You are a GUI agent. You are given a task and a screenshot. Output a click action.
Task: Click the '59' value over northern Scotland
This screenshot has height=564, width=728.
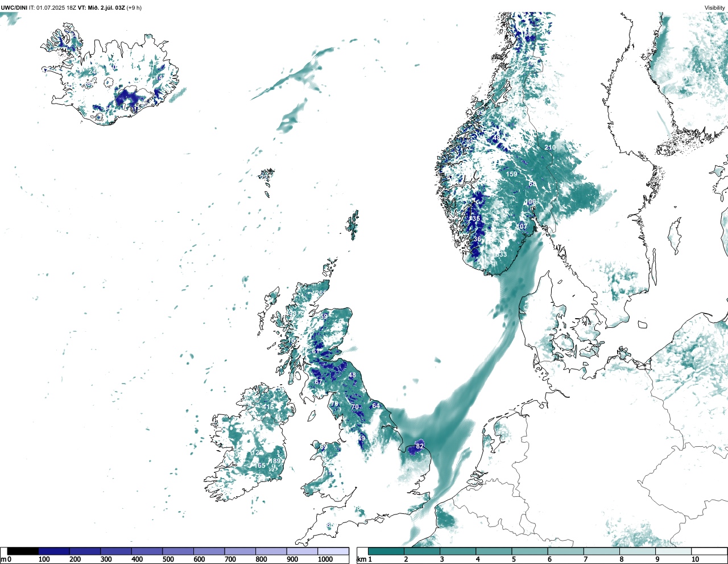[324, 316]
